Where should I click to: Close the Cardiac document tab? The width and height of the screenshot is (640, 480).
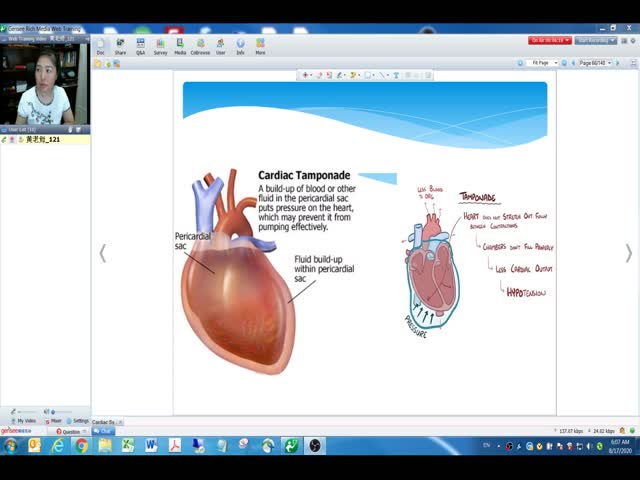pos(120,422)
